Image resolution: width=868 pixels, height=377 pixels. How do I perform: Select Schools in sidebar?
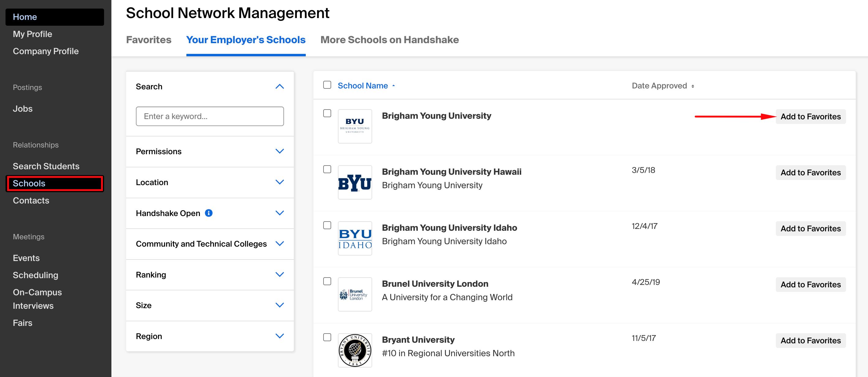tap(54, 183)
